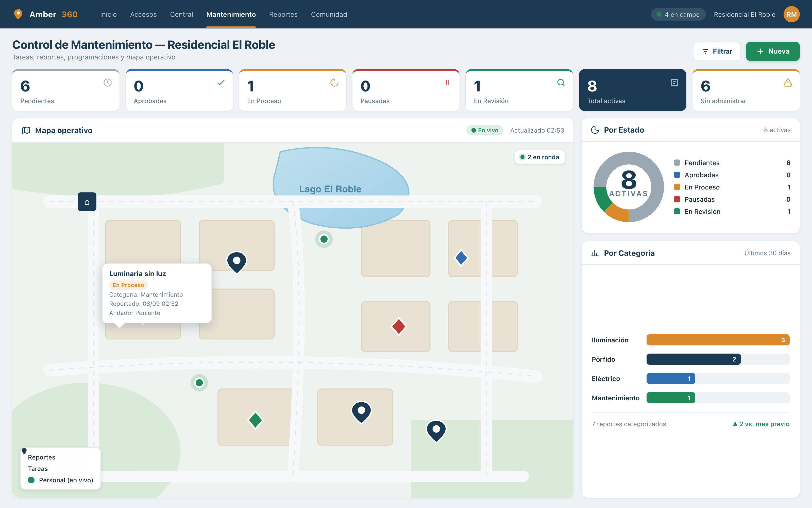Select the report pin right of the green diamond
Screen dimensions: 812x508
coord(361,412)
